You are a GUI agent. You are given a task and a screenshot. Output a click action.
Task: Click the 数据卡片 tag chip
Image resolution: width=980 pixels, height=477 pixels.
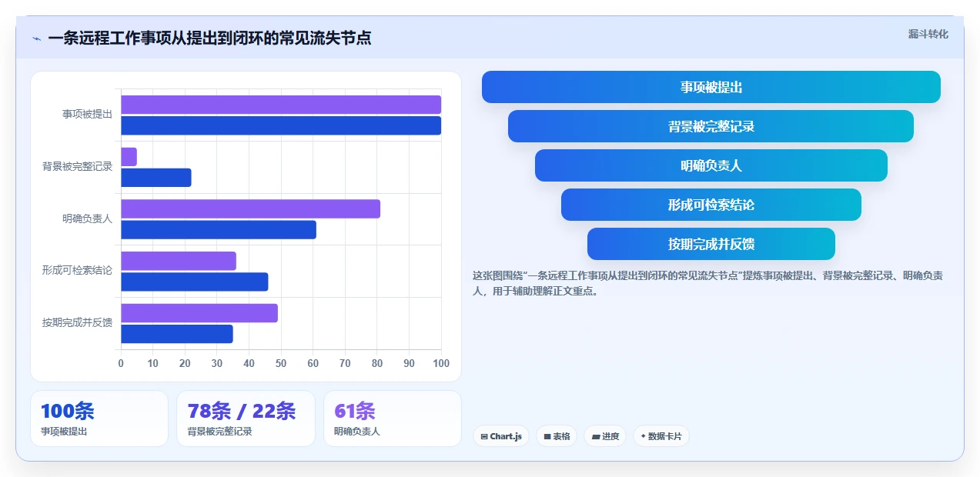coord(661,436)
